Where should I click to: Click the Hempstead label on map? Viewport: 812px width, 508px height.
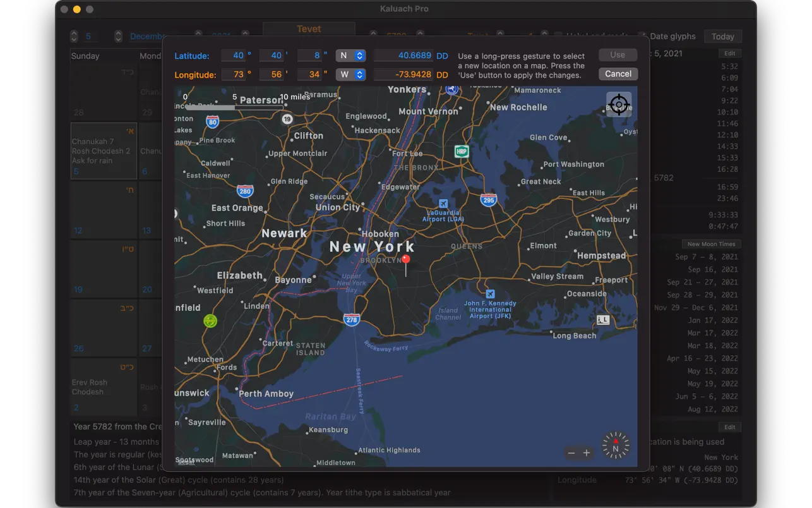[602, 256]
